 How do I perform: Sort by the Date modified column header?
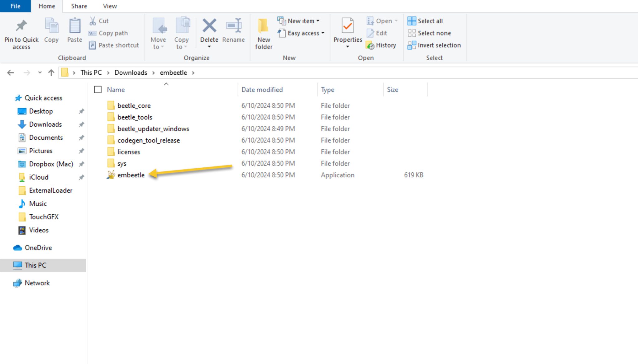262,90
